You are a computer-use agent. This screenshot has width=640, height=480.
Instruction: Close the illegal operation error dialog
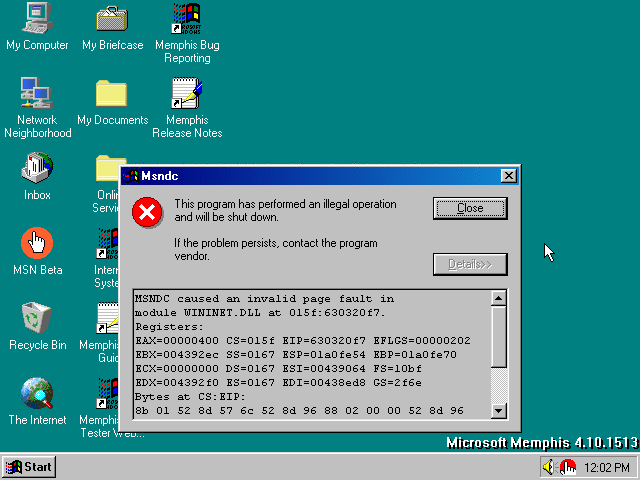point(470,208)
